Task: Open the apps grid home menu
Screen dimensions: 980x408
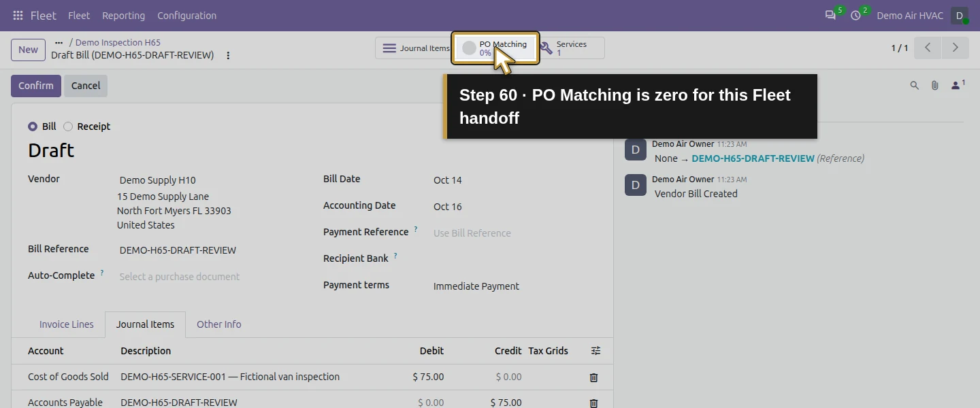Action: 18,16
